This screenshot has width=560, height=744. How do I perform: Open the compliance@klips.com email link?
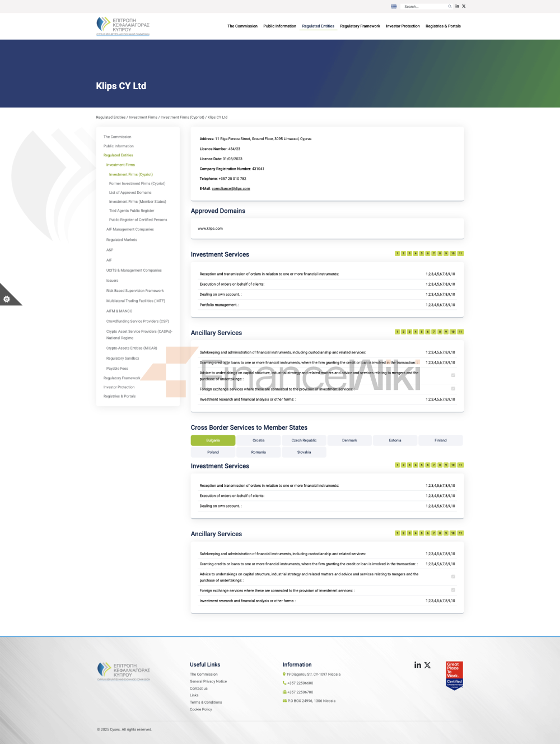[231, 189]
